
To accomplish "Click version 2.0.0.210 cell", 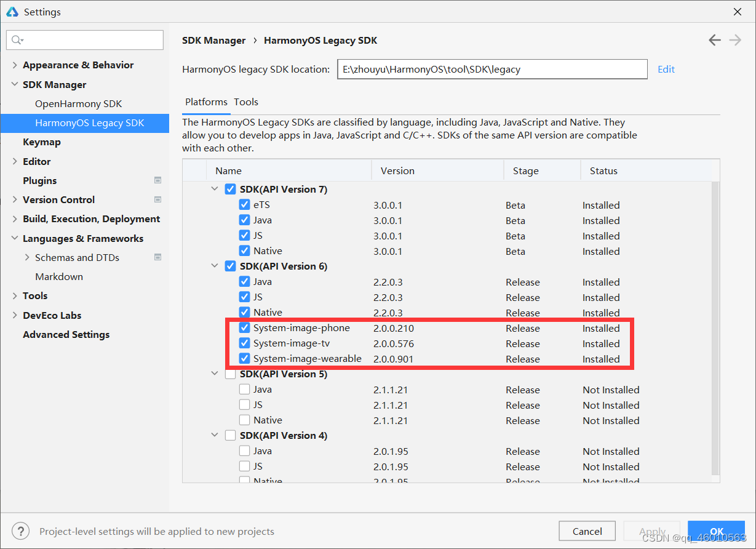I will click(394, 329).
